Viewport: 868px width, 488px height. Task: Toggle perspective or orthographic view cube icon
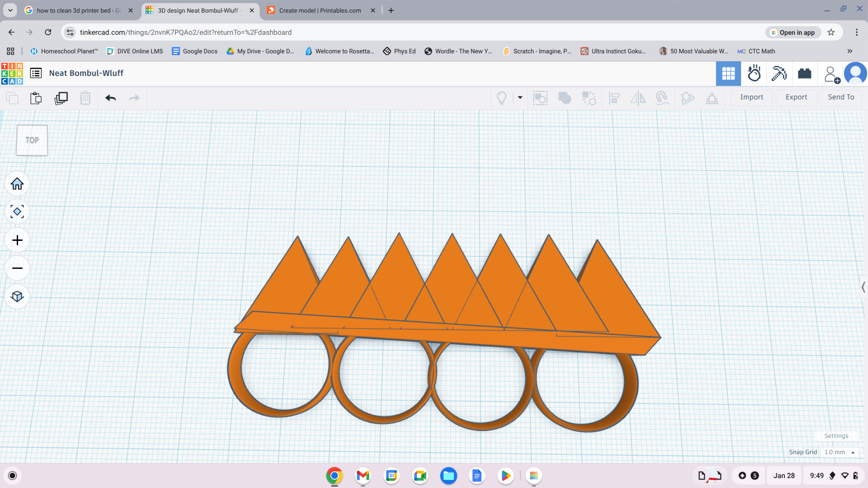coord(17,296)
